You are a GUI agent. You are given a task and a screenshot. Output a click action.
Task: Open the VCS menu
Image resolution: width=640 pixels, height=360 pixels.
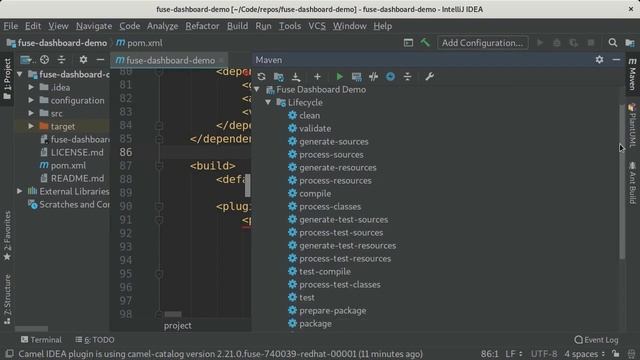point(317,26)
